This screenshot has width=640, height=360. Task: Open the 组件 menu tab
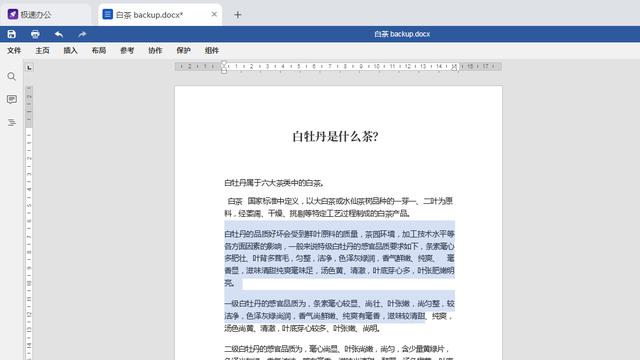click(212, 51)
